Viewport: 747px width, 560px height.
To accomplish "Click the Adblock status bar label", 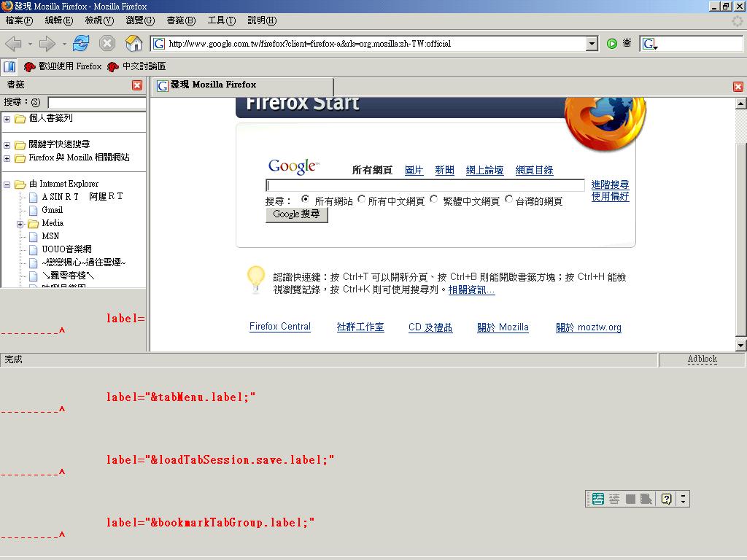I will [x=703, y=359].
